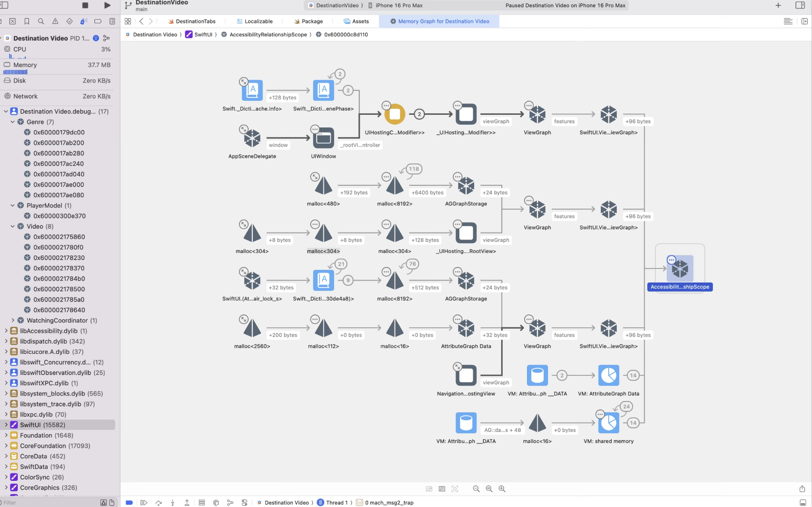Expand the Foundation library group

pyautogui.click(x=6, y=435)
